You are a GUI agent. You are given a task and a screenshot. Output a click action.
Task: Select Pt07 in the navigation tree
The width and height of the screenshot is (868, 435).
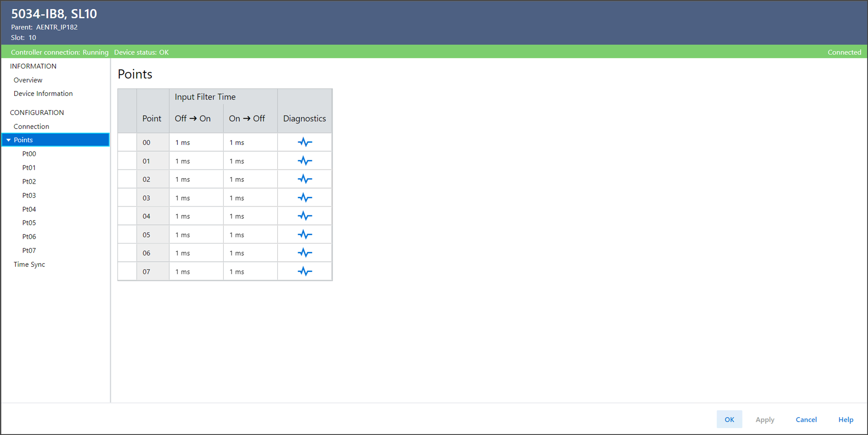29,250
